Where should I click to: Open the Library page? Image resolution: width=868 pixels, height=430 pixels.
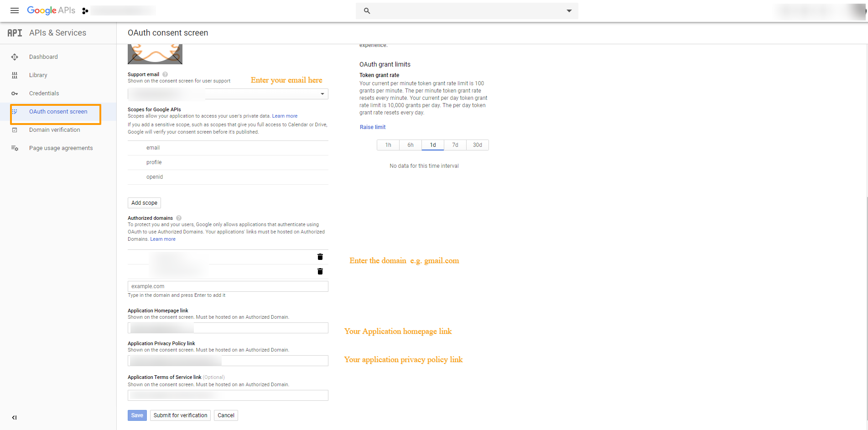[x=38, y=75]
